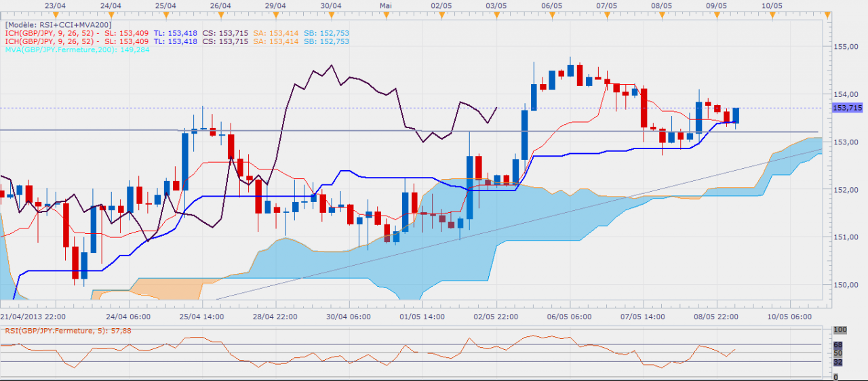Click the 'Mai' month label on the date ruler

[387, 5]
